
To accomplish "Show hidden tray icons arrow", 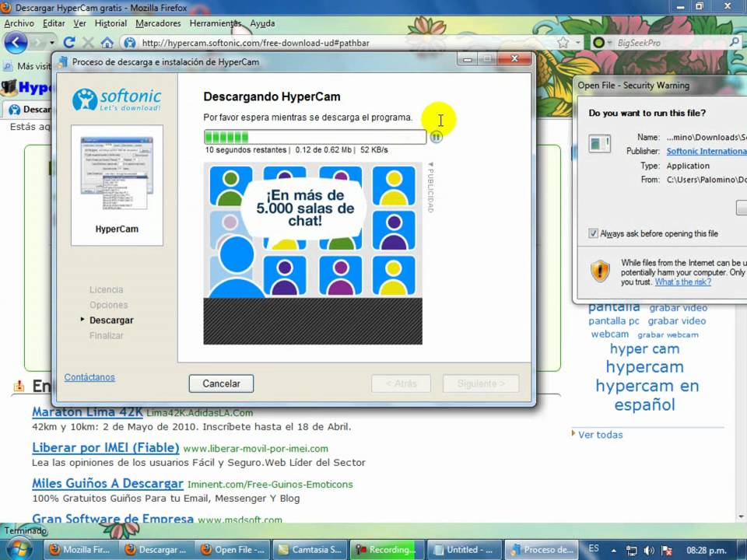I will [614, 551].
